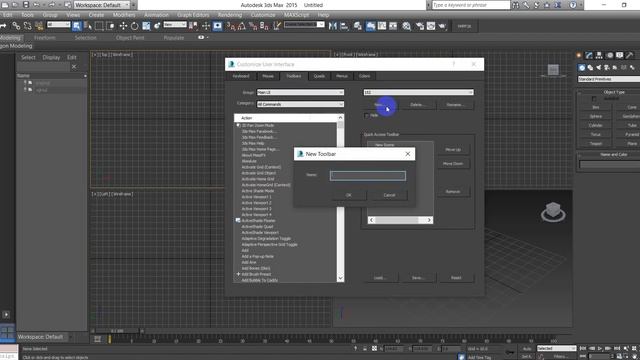Activate the Select Object tool
Screen dimensions: 640x360
pyautogui.click(x=76, y=26)
